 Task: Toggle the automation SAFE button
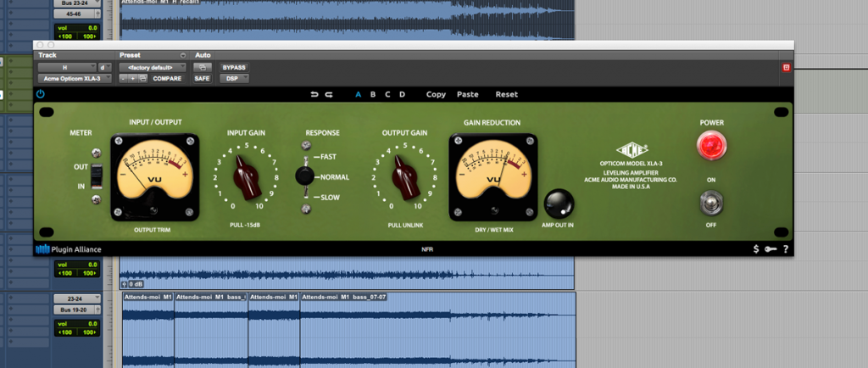pos(202,79)
